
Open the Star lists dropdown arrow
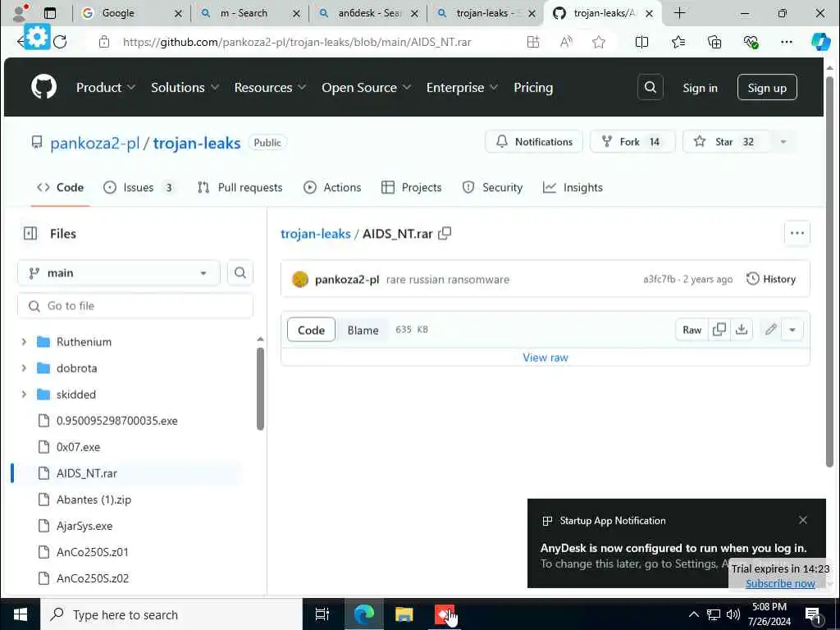(x=783, y=141)
